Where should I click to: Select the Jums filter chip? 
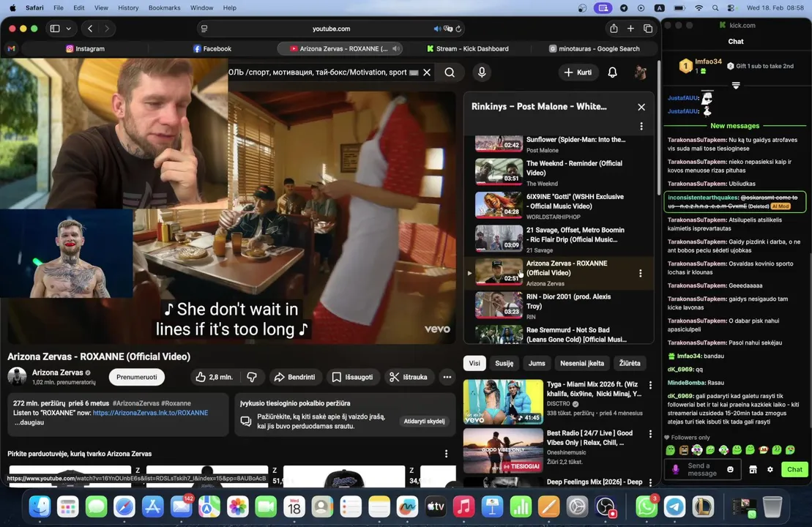pos(537,363)
